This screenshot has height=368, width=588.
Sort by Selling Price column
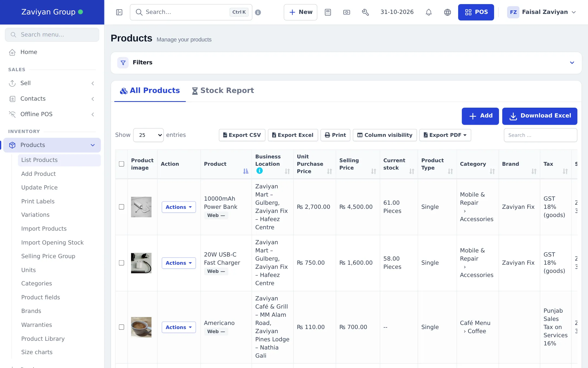[x=373, y=171]
